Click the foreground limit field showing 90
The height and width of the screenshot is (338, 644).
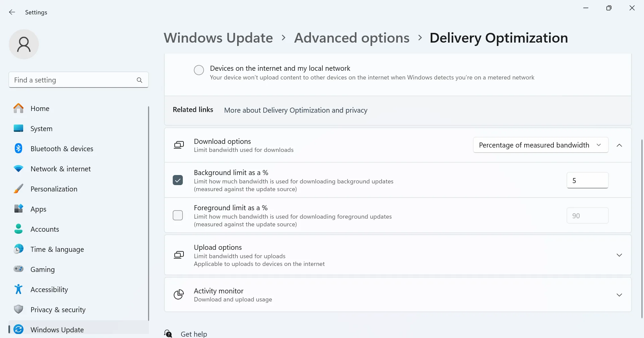587,216
